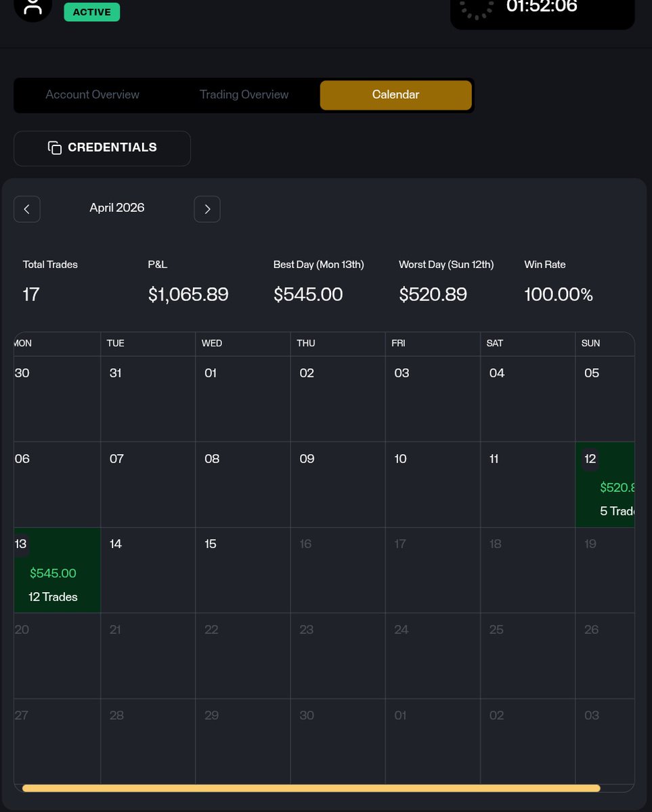Click the Win Rate value 100.00%

point(559,295)
